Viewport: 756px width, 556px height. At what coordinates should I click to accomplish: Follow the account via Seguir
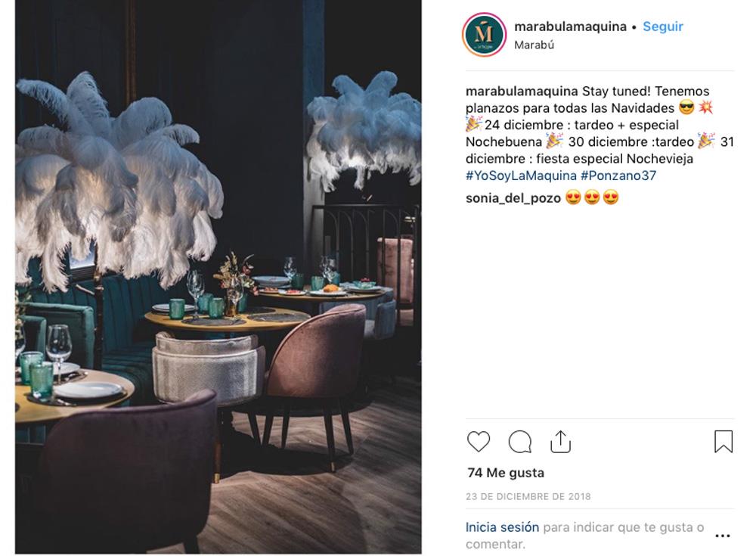[x=663, y=26]
